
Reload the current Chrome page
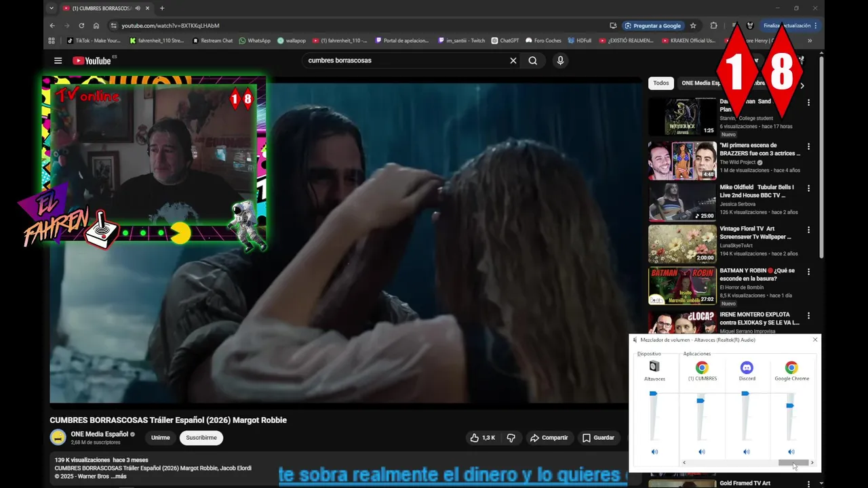coord(81,26)
